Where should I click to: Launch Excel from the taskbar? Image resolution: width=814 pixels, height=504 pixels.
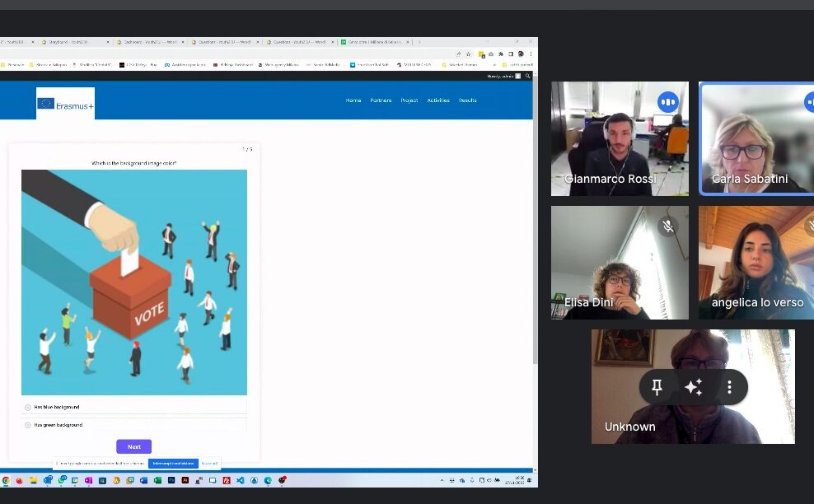click(x=157, y=481)
